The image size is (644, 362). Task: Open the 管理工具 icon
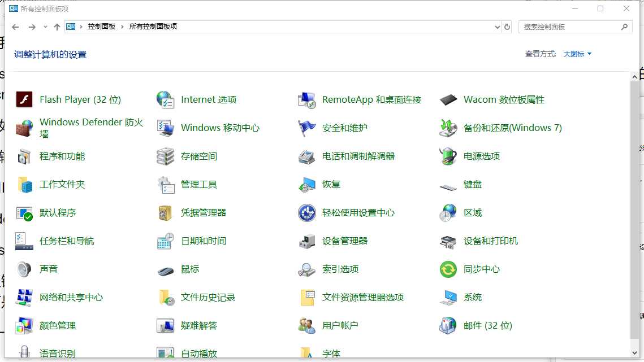tap(166, 185)
